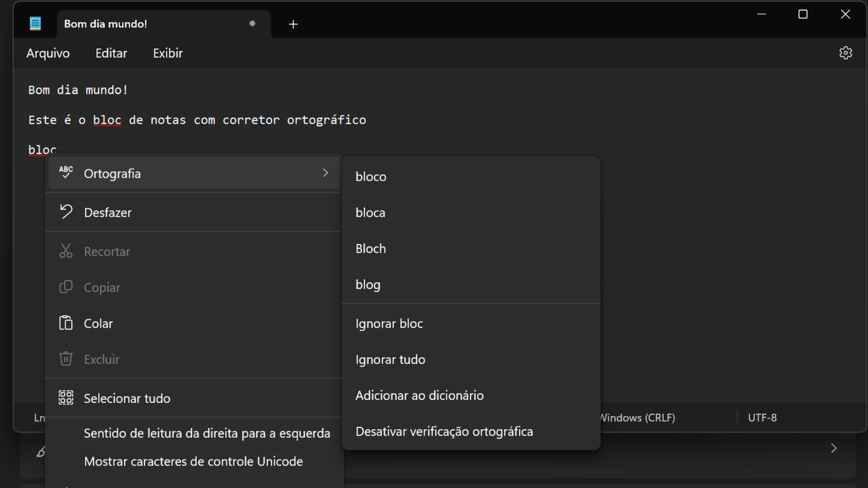Click the word corretor in text
Viewport: 868px width, 488px height.
click(251, 120)
